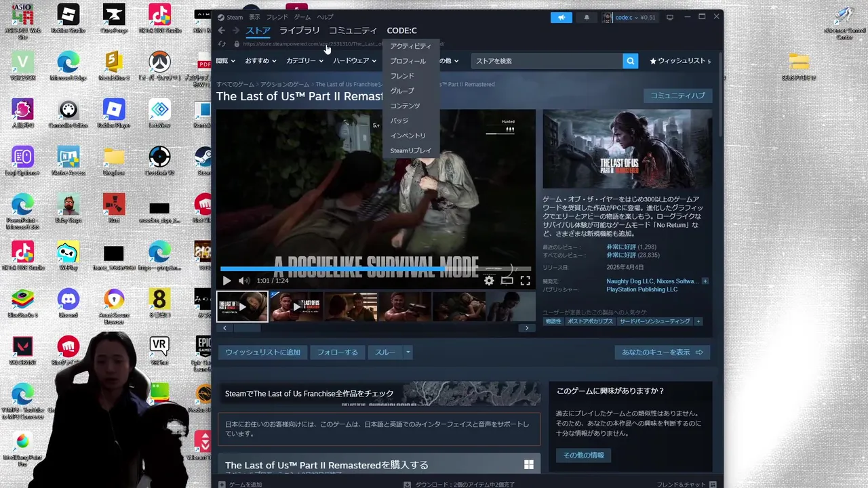Open Rust desktop icon
The image size is (868, 488).
pos(113,208)
